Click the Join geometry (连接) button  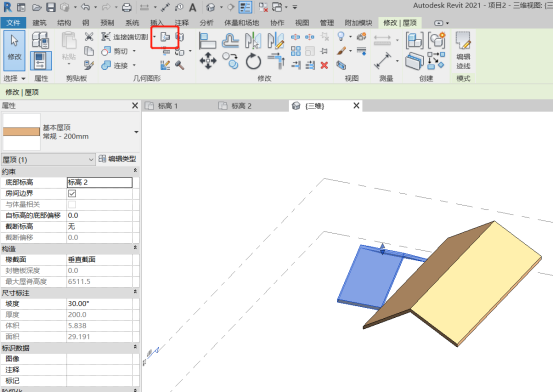tap(115, 65)
